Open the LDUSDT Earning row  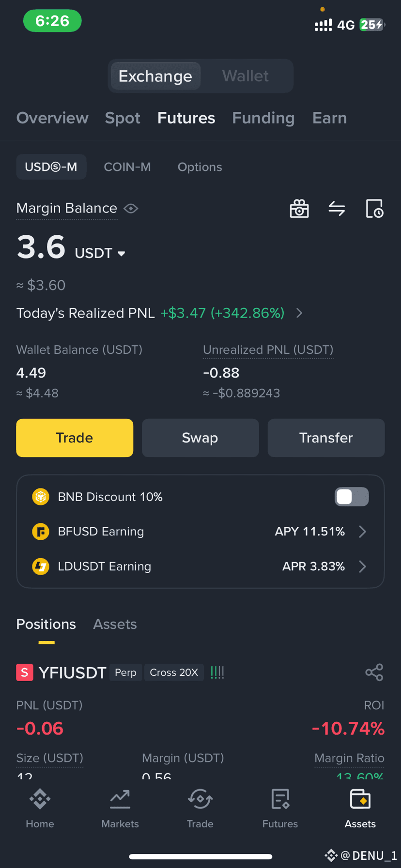[x=200, y=566]
